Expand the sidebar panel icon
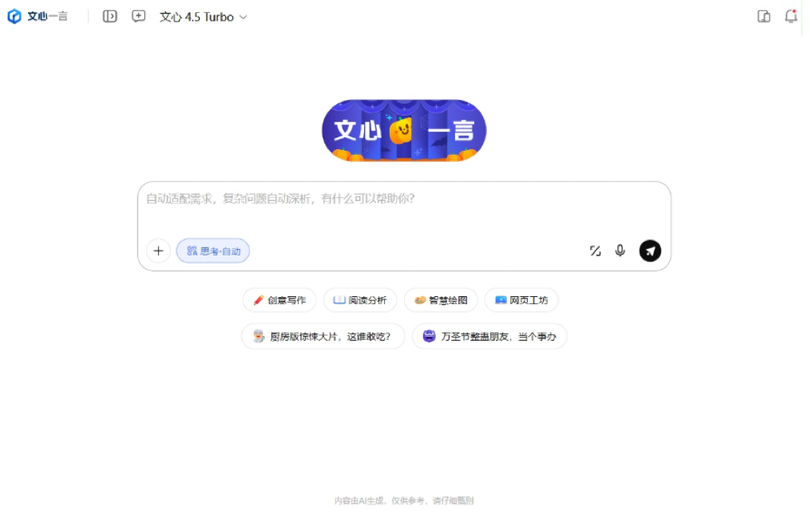812x518 pixels. 109,15
